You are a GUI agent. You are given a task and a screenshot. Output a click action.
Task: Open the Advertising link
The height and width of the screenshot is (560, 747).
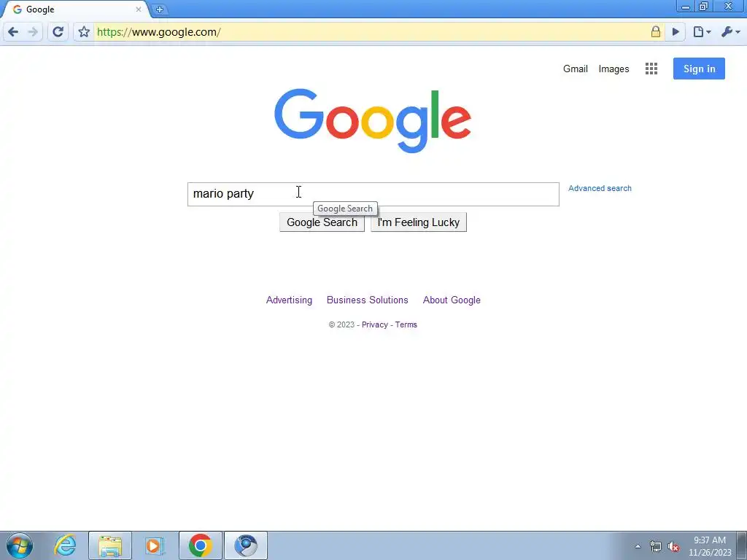tap(289, 300)
